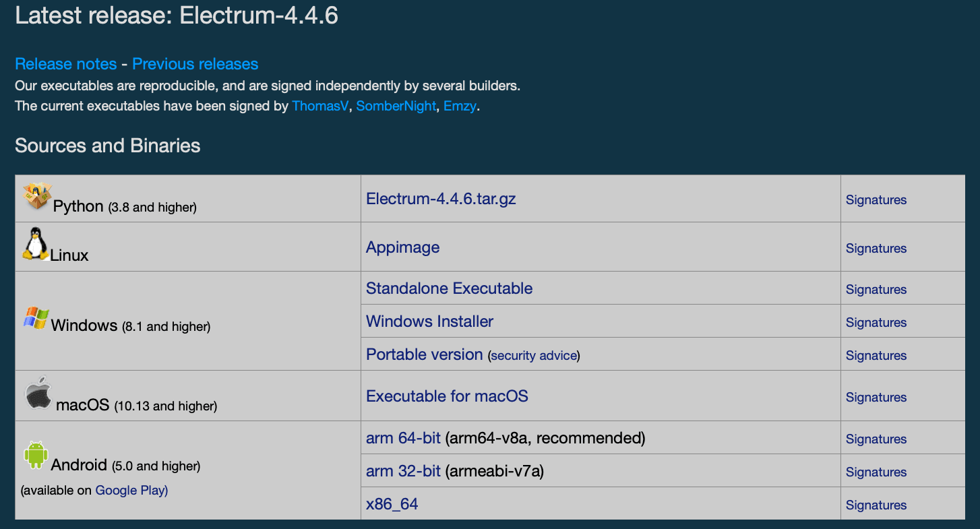Open the Google Play link
Screen dimensions: 980x529
click(131, 490)
